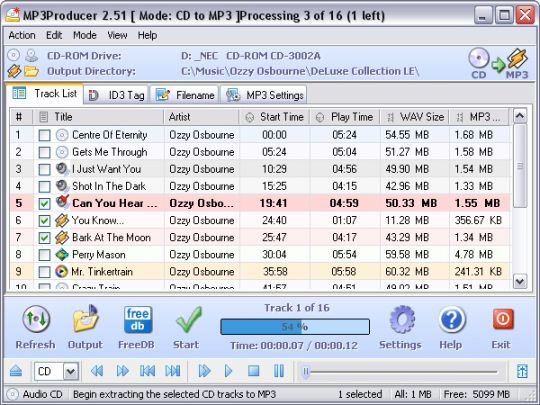Check the I Just Want You checkbox
Screen dimensions: 540x405
(x=44, y=169)
